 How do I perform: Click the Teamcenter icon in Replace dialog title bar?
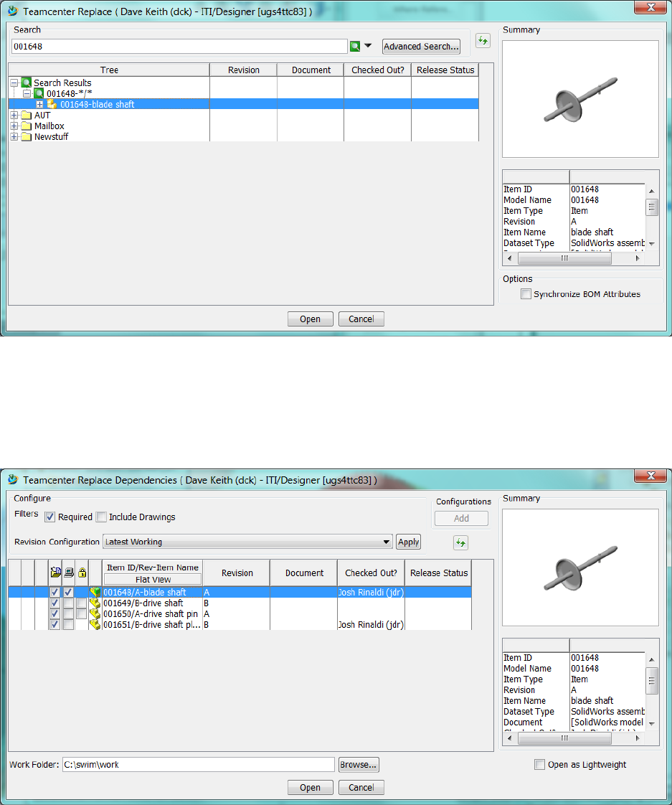click(x=13, y=11)
